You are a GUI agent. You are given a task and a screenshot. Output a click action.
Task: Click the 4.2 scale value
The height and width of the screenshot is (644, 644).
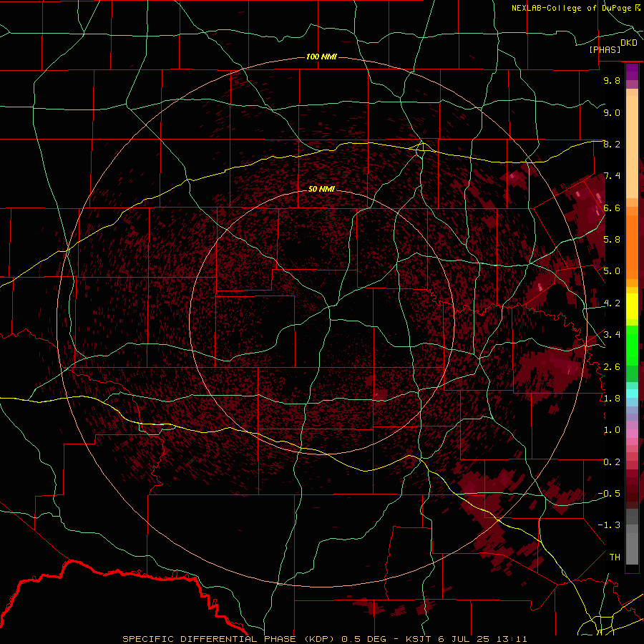point(612,303)
